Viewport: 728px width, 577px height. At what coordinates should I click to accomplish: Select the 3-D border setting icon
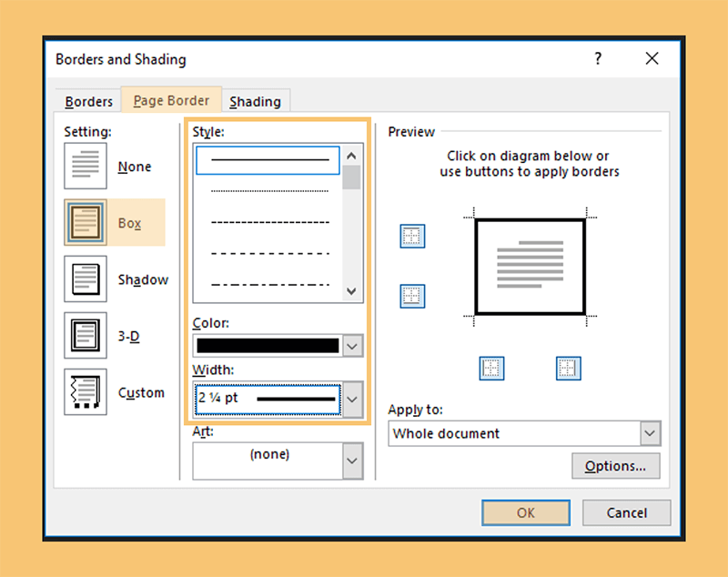(86, 335)
